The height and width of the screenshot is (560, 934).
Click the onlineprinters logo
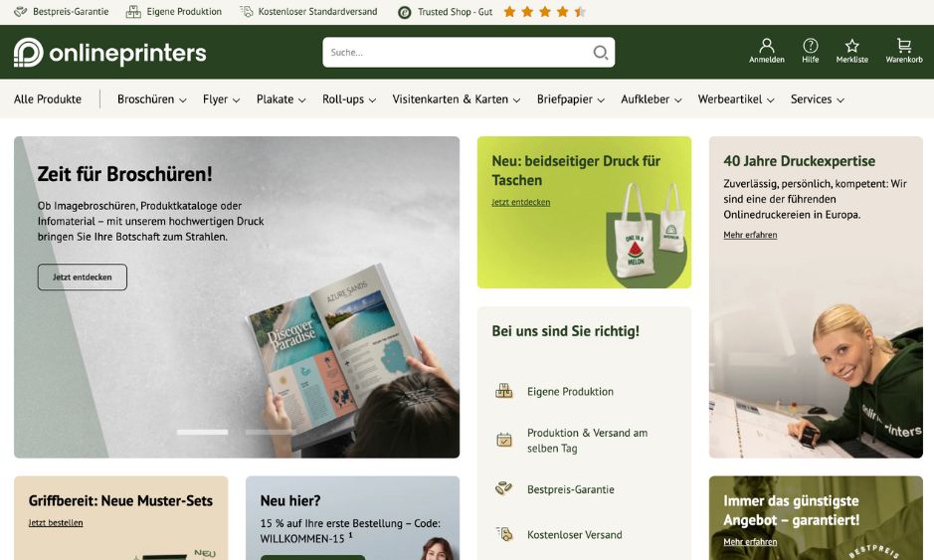click(x=110, y=53)
